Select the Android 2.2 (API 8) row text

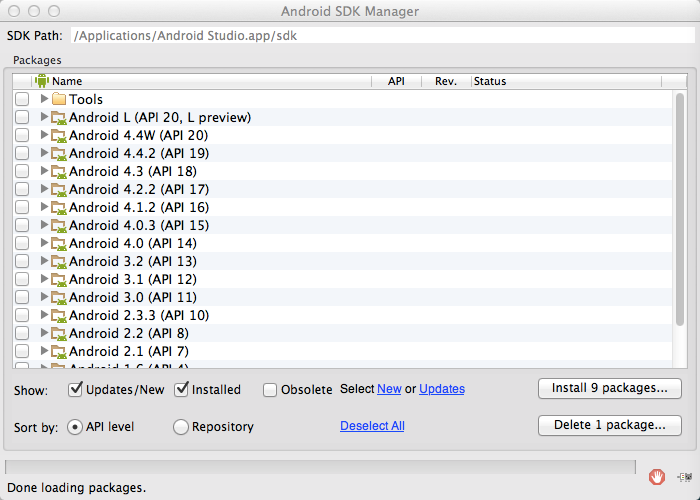pyautogui.click(x=129, y=333)
